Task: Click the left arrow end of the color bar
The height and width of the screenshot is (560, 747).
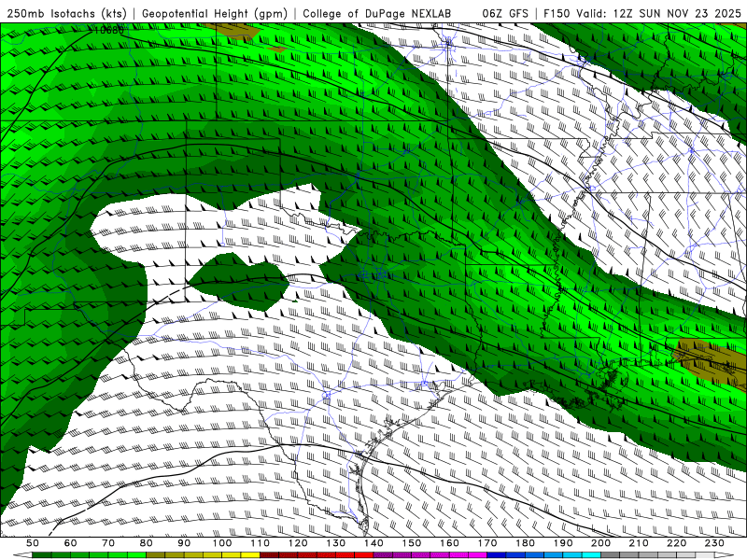Action: (22, 555)
